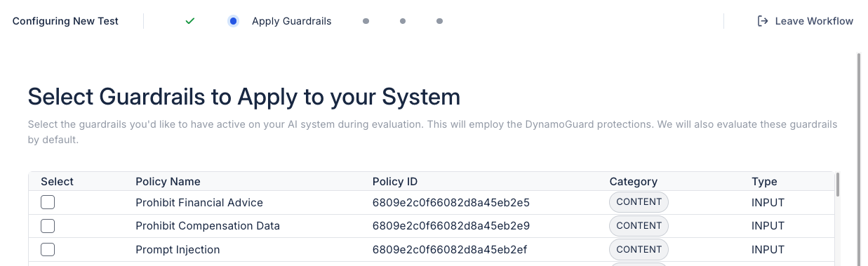Click the Category column header
868x266 pixels.
633,181
